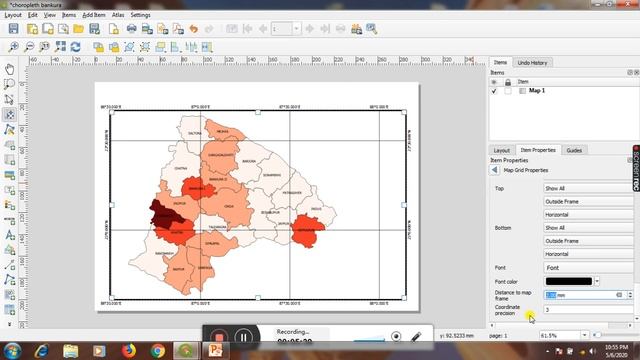Click the Font button for grid annotations
Screen dimensions: 640x360
(589, 268)
